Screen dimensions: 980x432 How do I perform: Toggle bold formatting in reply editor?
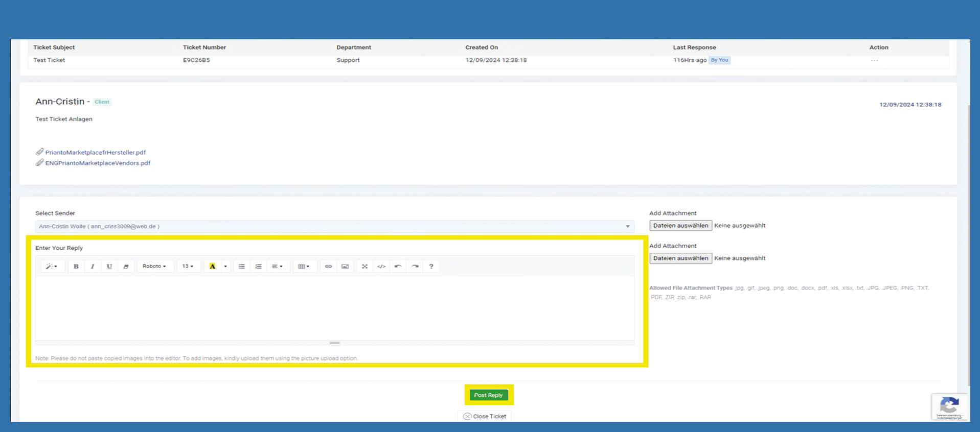(76, 267)
